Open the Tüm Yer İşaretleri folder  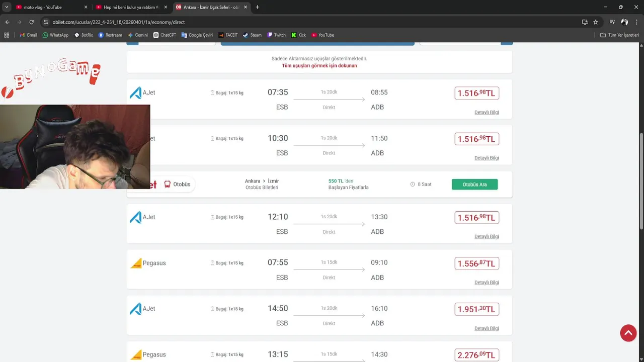[619, 35]
